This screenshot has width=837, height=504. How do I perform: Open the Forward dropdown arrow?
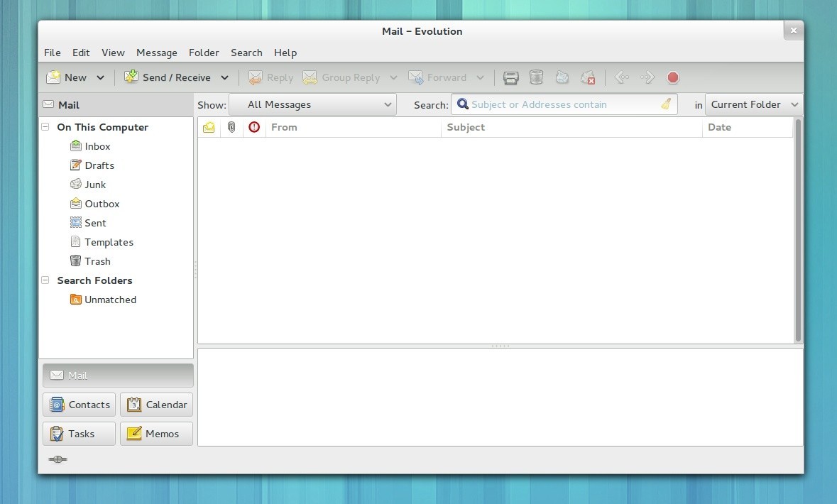[x=481, y=77]
